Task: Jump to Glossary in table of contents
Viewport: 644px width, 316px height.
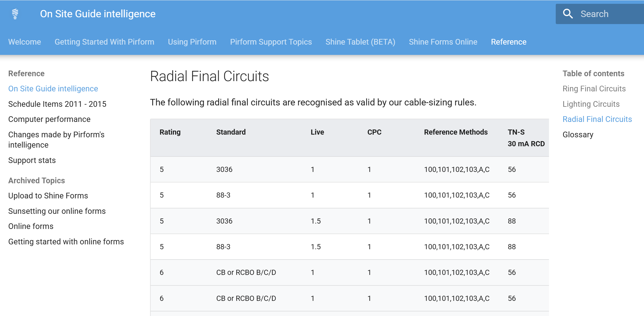Action: (x=578, y=135)
